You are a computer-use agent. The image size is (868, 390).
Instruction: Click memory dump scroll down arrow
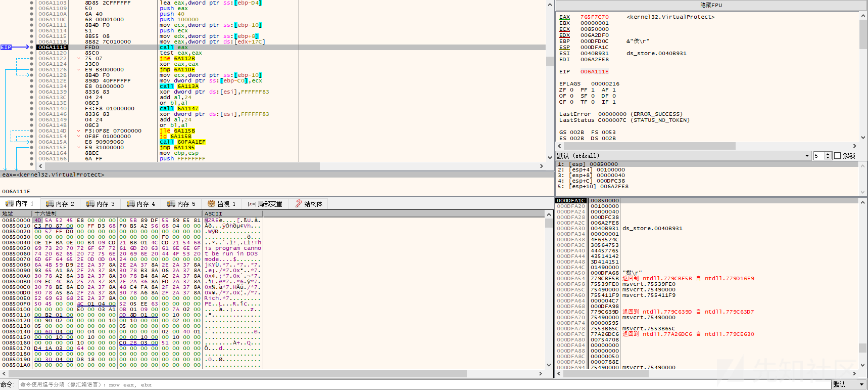549,365
